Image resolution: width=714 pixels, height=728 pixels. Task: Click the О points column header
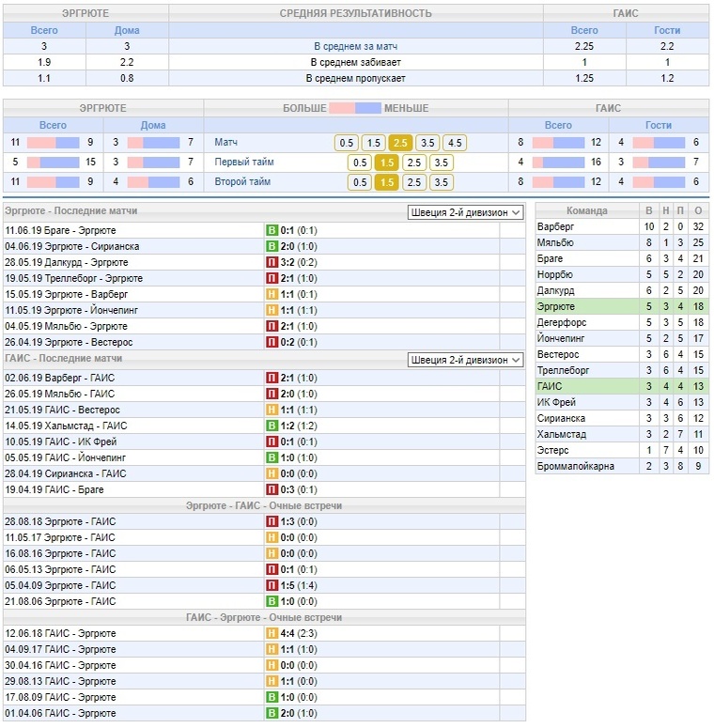click(698, 210)
